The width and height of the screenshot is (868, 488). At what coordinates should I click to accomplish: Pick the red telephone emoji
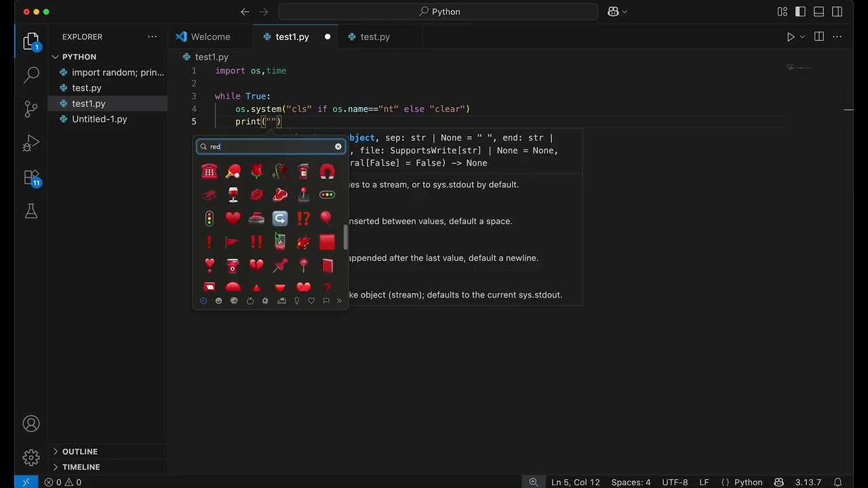[x=210, y=171]
